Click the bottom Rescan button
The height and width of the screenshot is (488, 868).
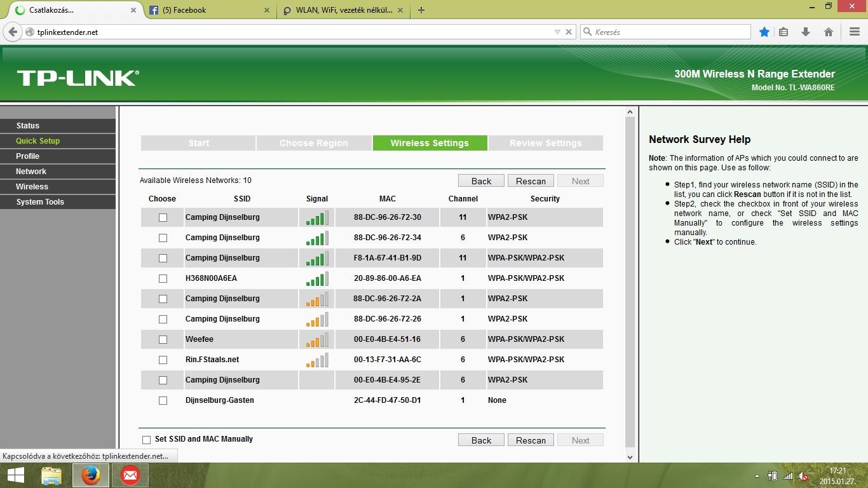point(531,440)
